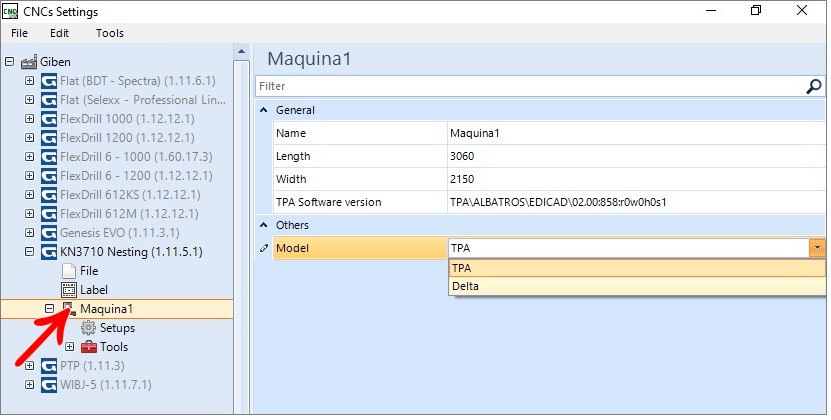Click the FlexDrill 612M machine icon
831x420 pixels.
49,214
